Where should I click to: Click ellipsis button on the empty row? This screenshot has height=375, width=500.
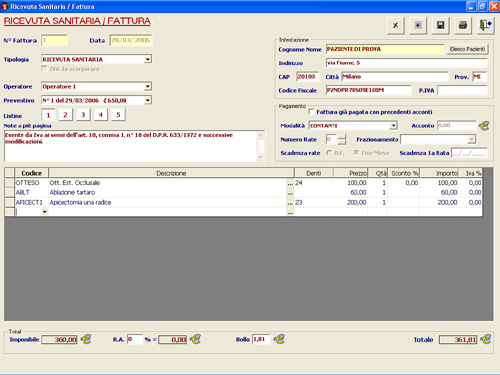click(x=290, y=212)
